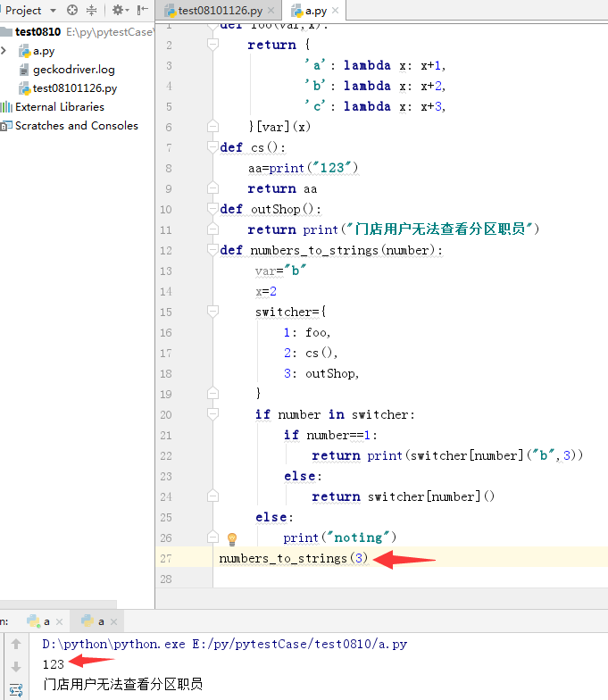The height and width of the screenshot is (700, 608).
Task: Select Scratches and Consoles item
Action: [x=76, y=126]
